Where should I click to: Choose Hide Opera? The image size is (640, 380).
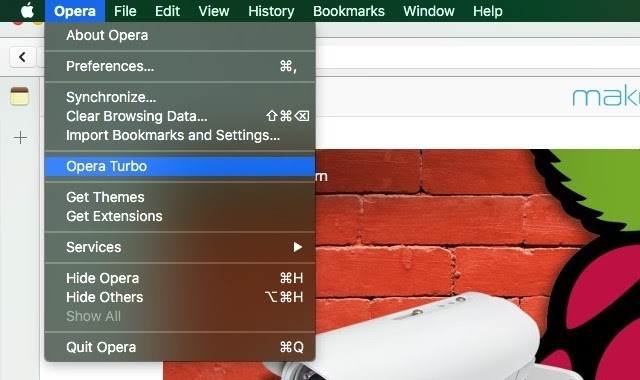coord(180,278)
